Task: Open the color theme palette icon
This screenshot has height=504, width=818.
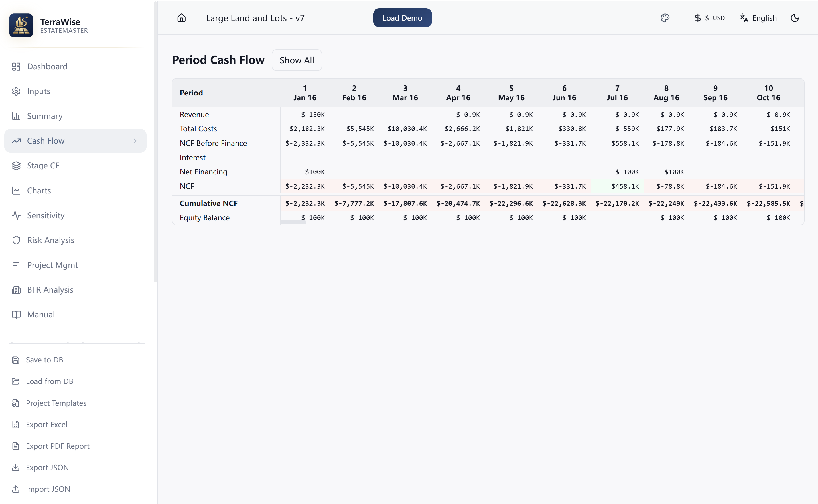Action: [x=665, y=18]
